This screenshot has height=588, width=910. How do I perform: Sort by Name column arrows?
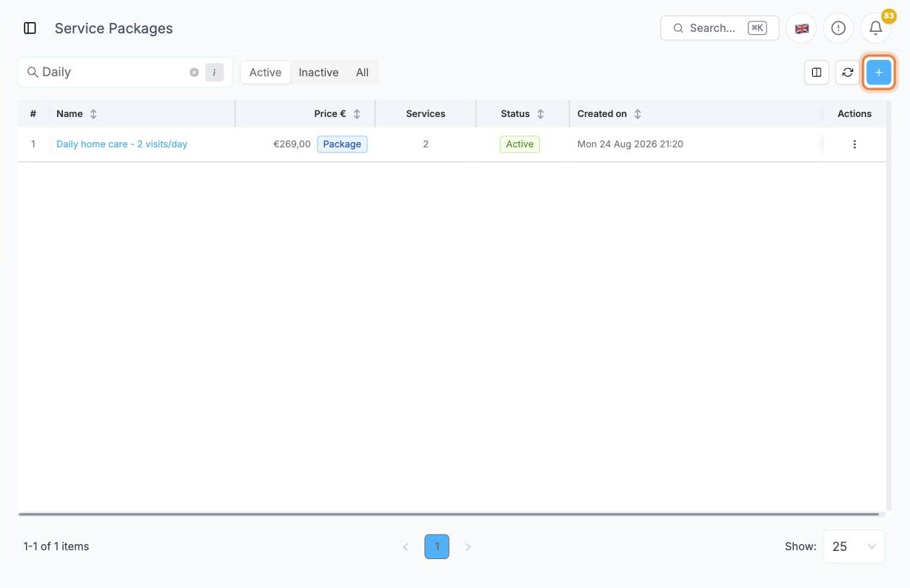93,114
